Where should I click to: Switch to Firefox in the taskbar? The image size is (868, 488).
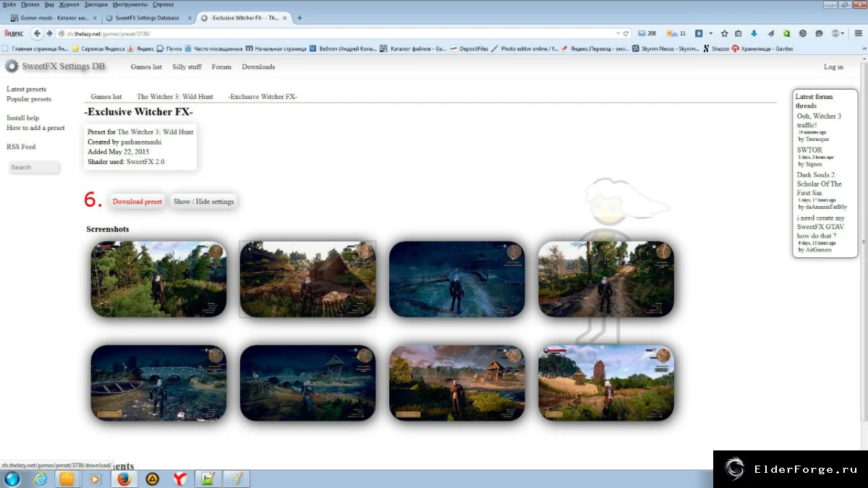[x=124, y=479]
